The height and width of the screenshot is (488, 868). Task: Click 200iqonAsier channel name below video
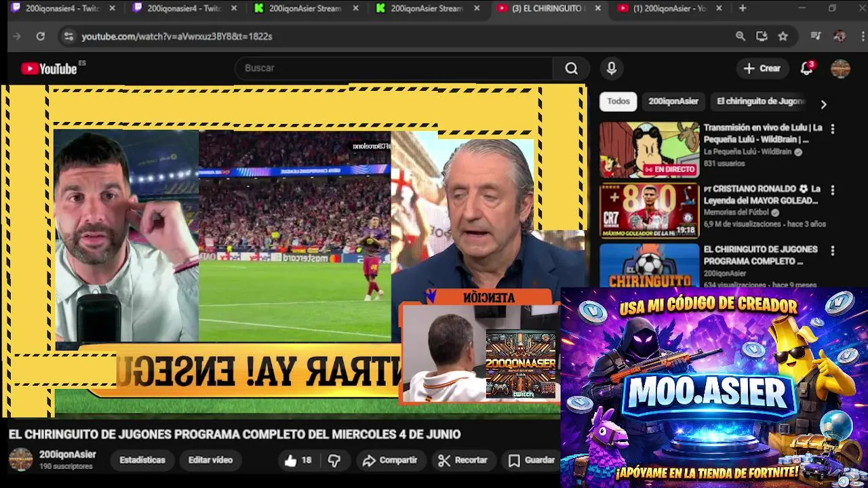coord(67,455)
